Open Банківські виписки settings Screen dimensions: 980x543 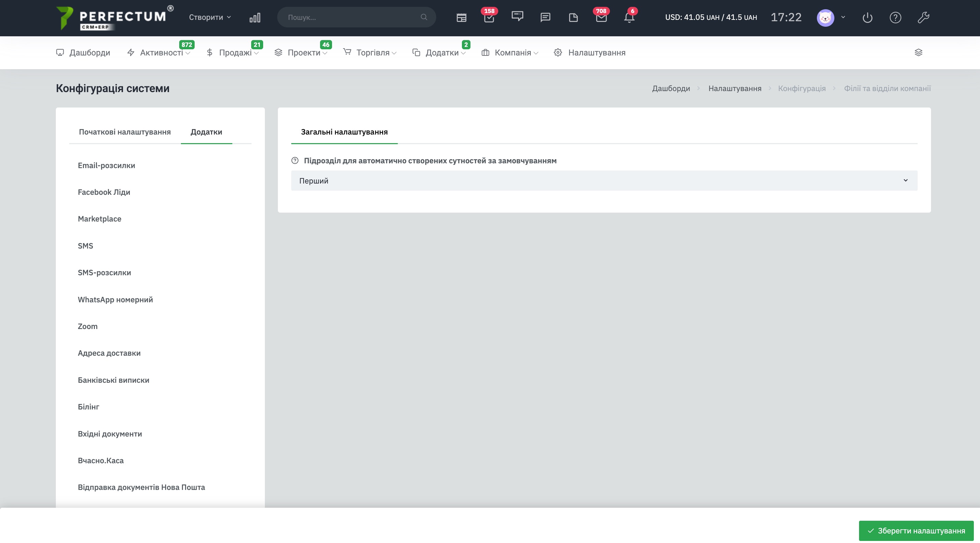click(113, 380)
